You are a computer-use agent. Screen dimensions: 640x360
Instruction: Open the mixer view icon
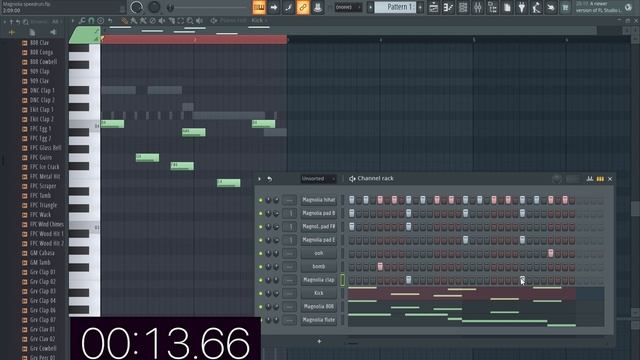[478, 7]
